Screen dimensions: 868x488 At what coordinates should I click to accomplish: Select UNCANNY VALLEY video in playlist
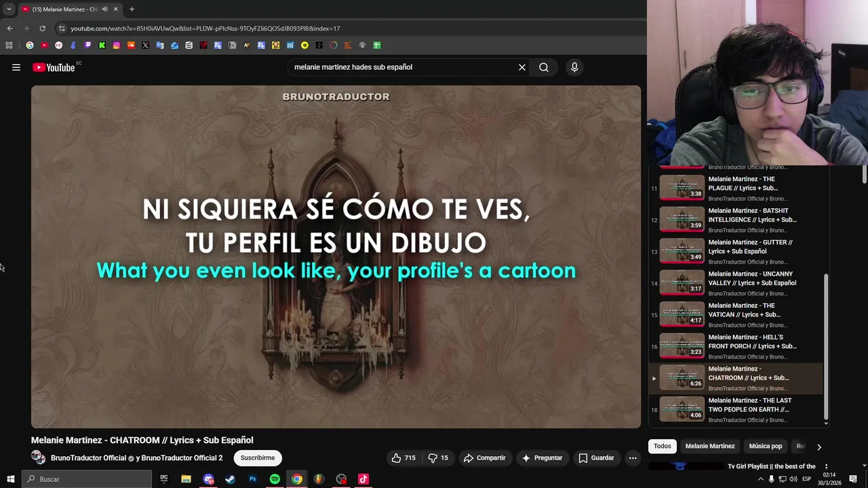click(736, 283)
